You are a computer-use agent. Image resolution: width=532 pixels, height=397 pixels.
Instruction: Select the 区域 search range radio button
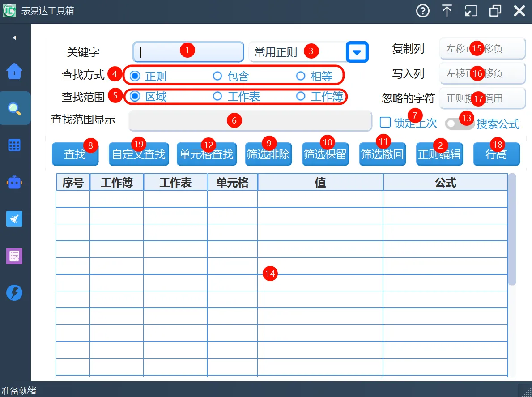tap(135, 96)
